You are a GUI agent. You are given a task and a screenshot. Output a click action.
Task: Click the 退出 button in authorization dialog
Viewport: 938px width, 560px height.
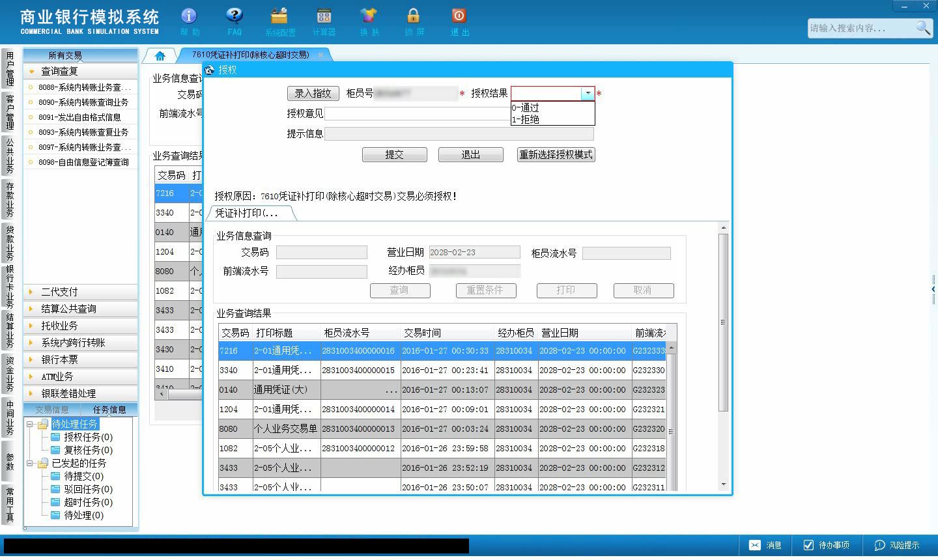(471, 154)
